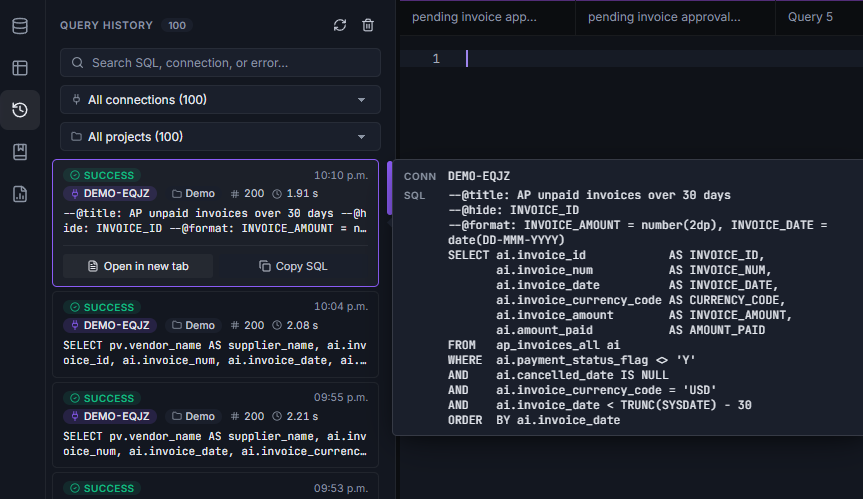The width and height of the screenshot is (863, 499).
Task: Click the search magnifier icon
Action: pyautogui.click(x=78, y=63)
